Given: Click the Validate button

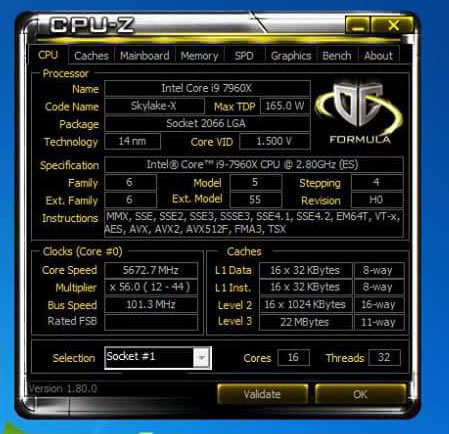Looking at the screenshot, I should click(262, 394).
